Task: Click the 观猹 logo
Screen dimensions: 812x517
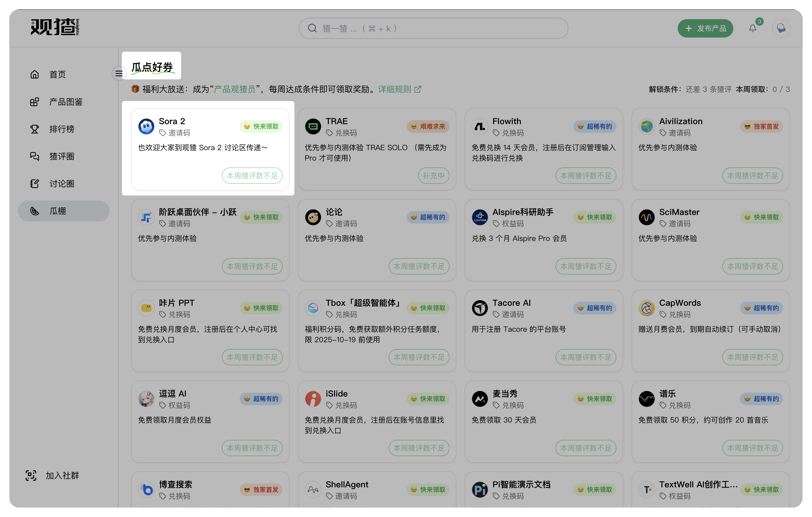Action: pos(55,27)
